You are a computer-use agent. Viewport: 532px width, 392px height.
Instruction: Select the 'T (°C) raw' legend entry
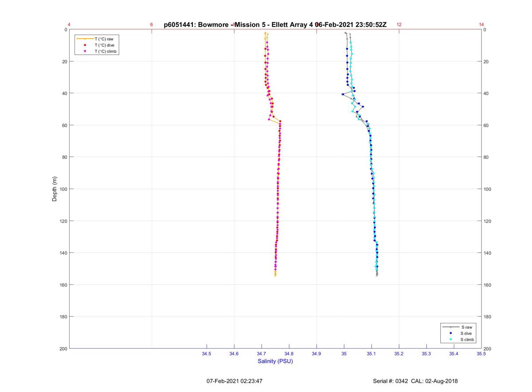(95, 39)
